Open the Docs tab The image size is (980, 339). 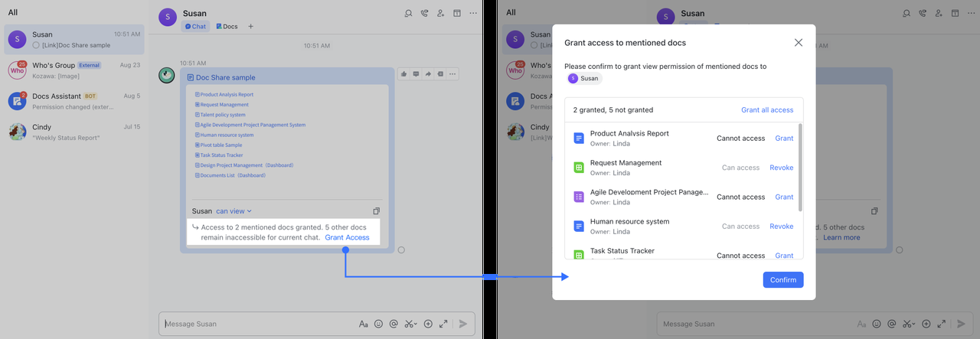pos(227,27)
